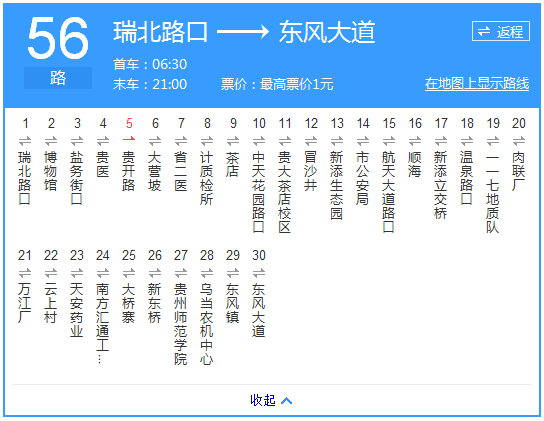Click transfer arrows icon under stop 12
This screenshot has width=544, height=421.
311,141
